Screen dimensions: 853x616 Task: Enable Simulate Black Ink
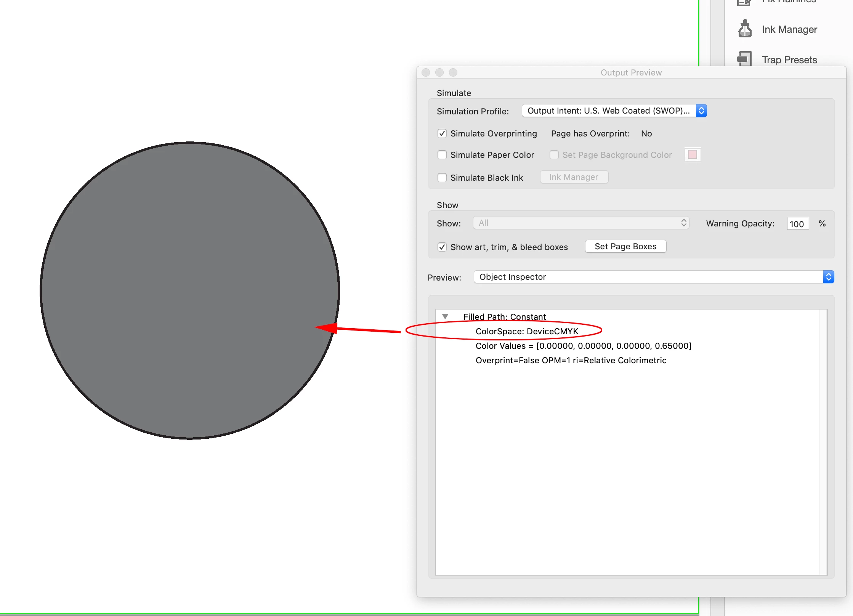[x=442, y=178]
